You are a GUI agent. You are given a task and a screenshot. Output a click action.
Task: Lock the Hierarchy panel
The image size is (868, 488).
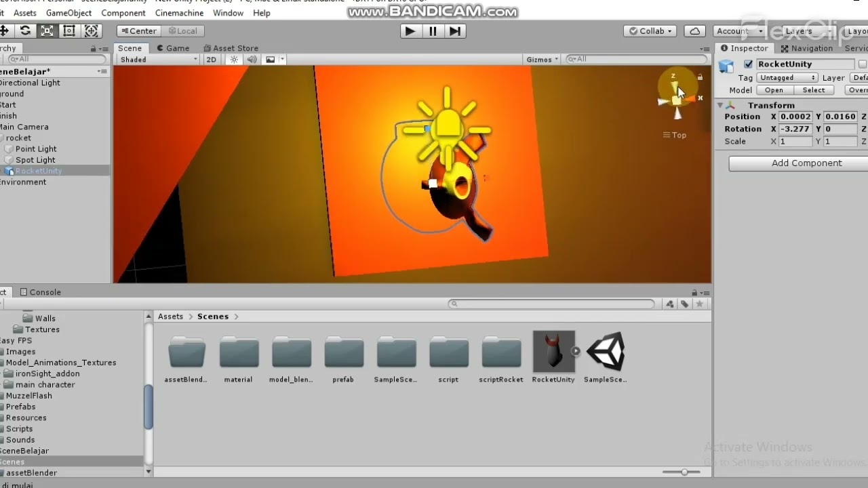93,49
